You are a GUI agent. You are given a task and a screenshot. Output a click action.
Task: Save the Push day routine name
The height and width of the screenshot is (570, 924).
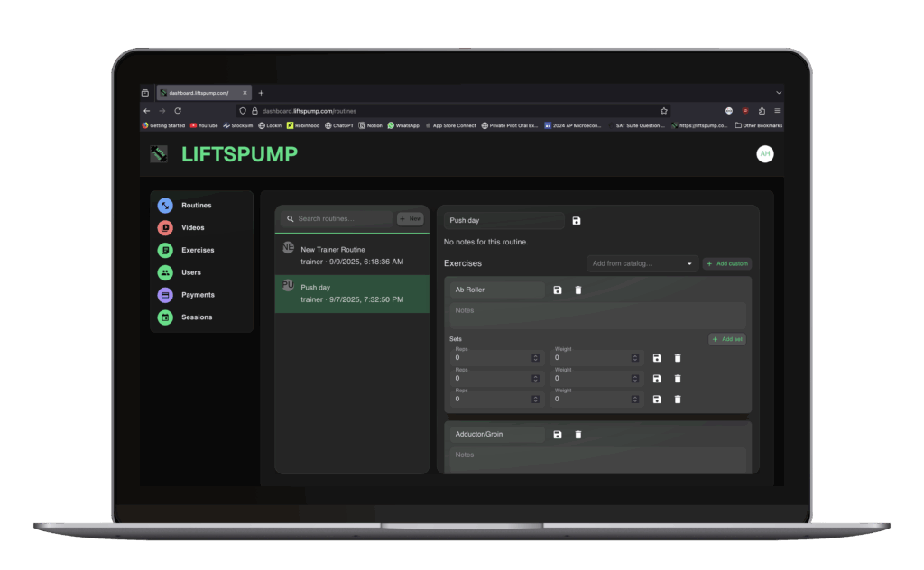[x=577, y=221]
